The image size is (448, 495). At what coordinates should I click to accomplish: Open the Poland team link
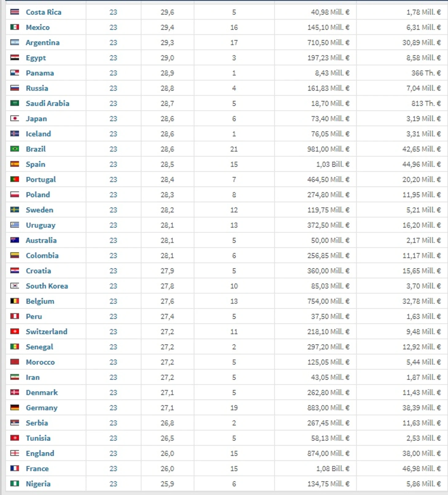(38, 195)
